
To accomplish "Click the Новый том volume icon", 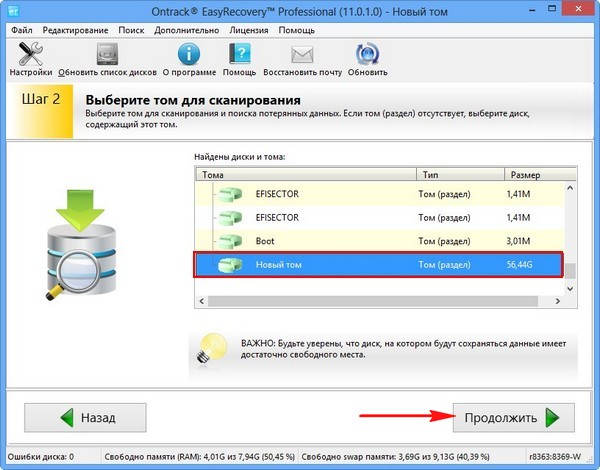I will tap(230, 264).
